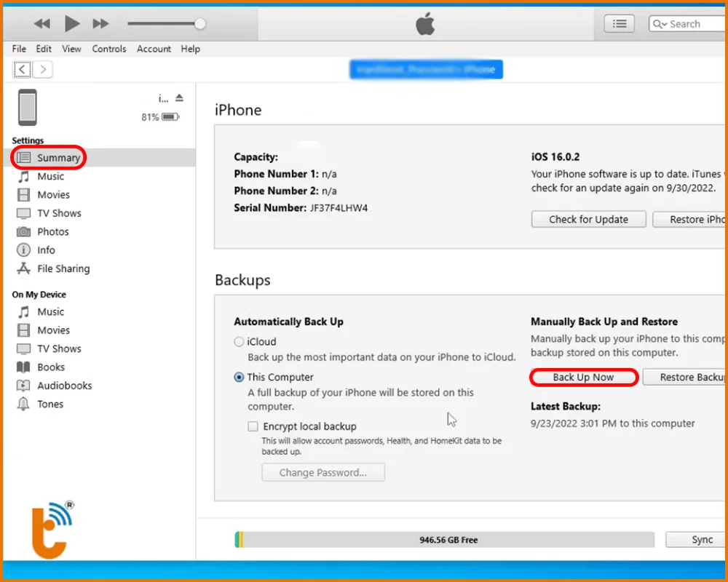Select the iCloud backup radio button
This screenshot has height=582, width=728.
(239, 342)
